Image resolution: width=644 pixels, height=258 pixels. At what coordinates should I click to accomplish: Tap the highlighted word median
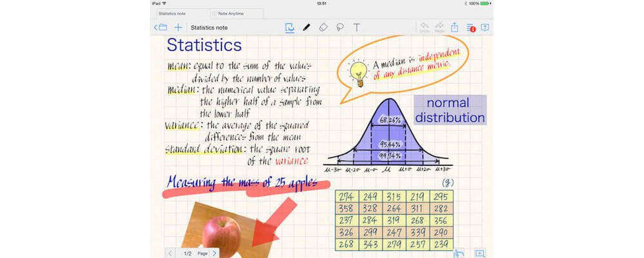pos(181,89)
